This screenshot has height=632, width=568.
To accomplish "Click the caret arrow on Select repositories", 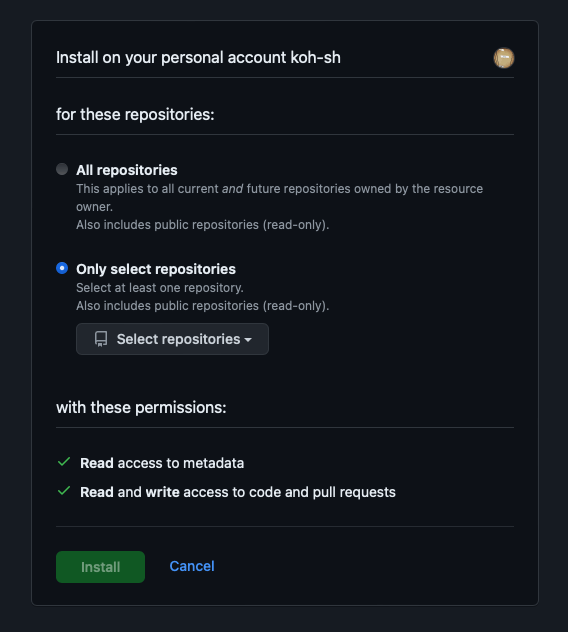I will (x=248, y=340).
